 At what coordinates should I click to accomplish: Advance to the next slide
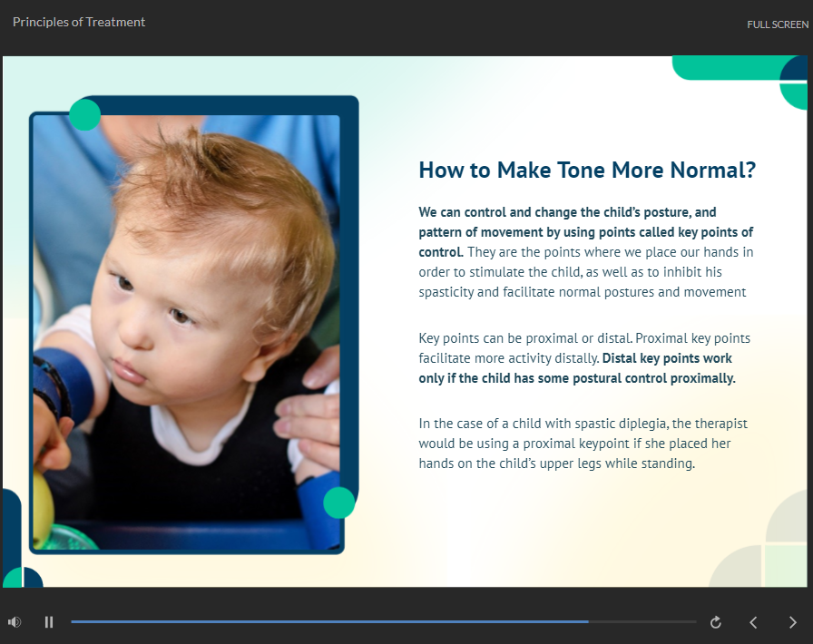click(792, 622)
